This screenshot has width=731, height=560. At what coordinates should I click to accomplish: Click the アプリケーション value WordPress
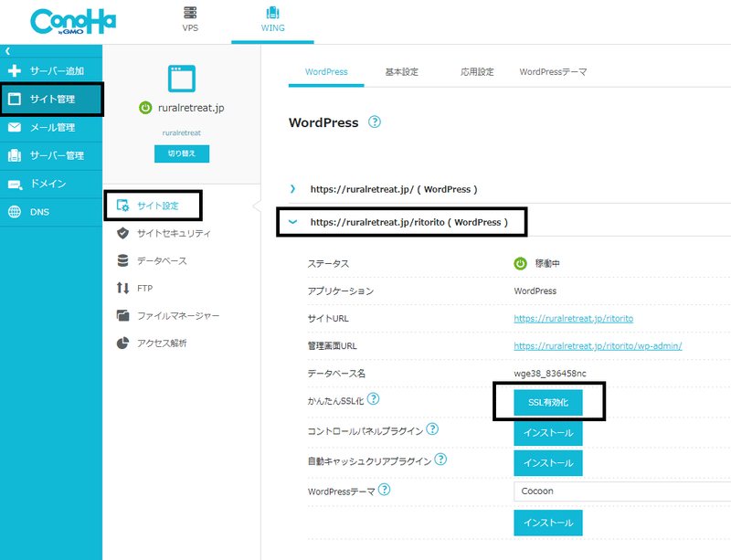pos(535,291)
